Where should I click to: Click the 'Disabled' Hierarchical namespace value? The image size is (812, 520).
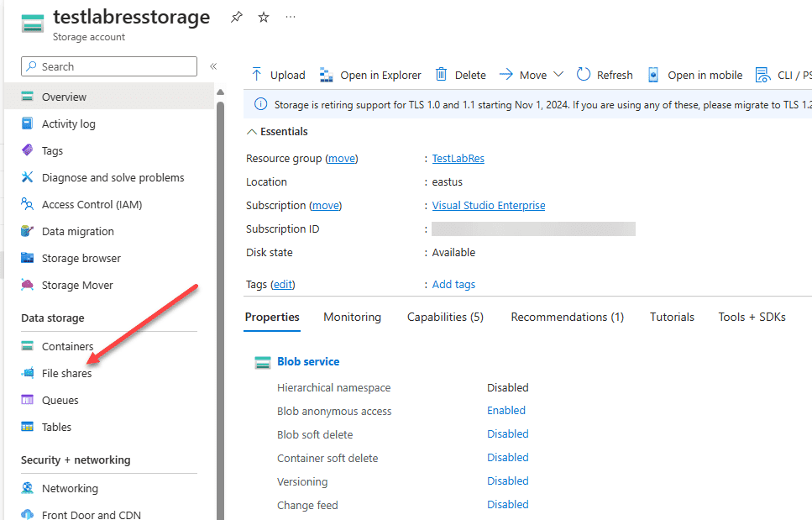[x=508, y=387]
